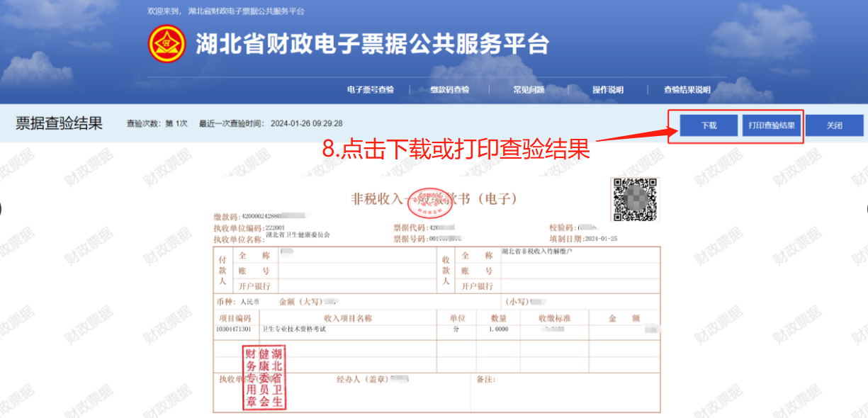The image size is (868, 418).
Task: Click the 票据查验结果 heading
Action: (59, 123)
